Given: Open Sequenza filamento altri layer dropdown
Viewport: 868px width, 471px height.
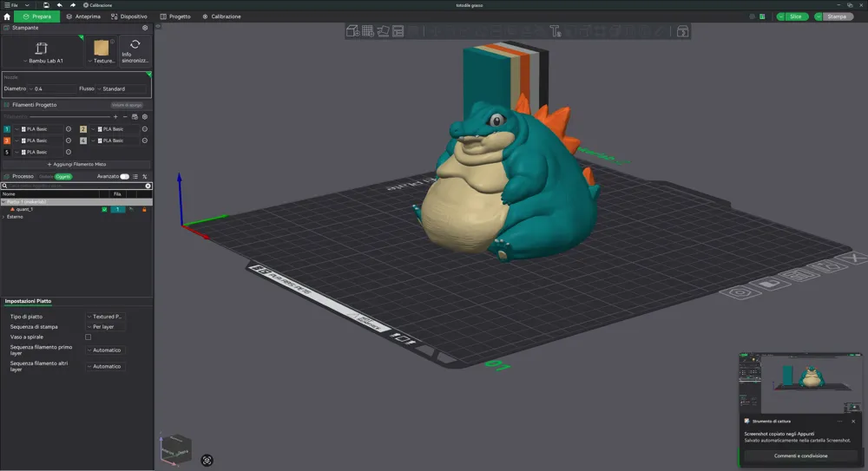Looking at the screenshot, I should pyautogui.click(x=105, y=366).
